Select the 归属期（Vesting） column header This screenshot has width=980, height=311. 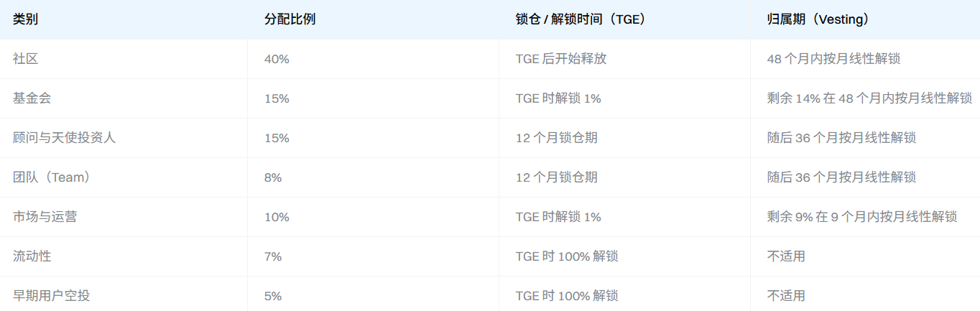pyautogui.click(x=821, y=19)
